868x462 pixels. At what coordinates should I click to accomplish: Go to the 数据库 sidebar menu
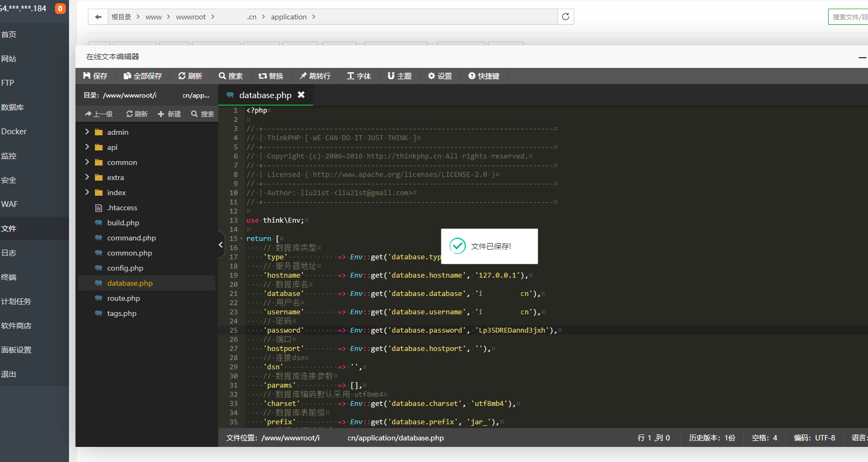coord(12,107)
